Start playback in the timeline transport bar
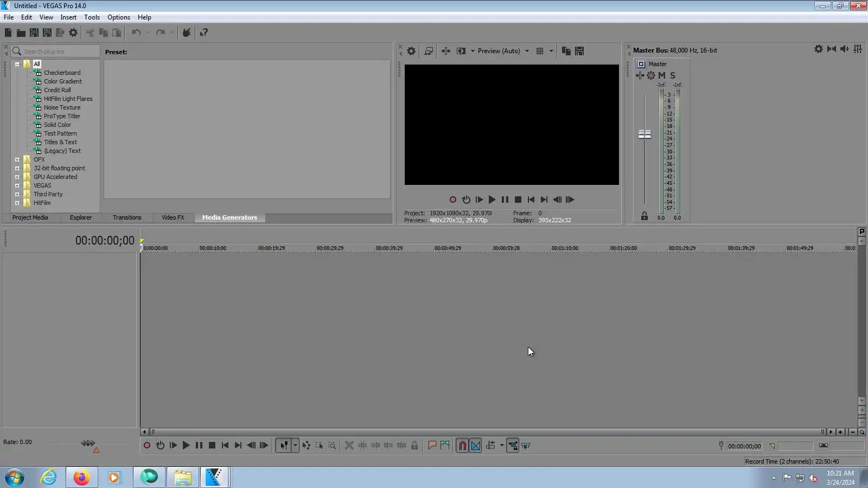Screen dimensions: 868x488 tap(186, 446)
